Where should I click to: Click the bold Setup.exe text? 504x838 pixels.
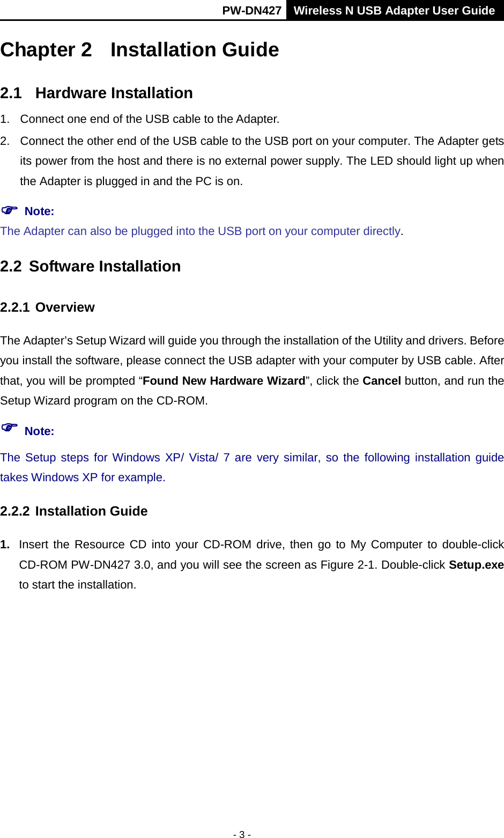coord(476,565)
